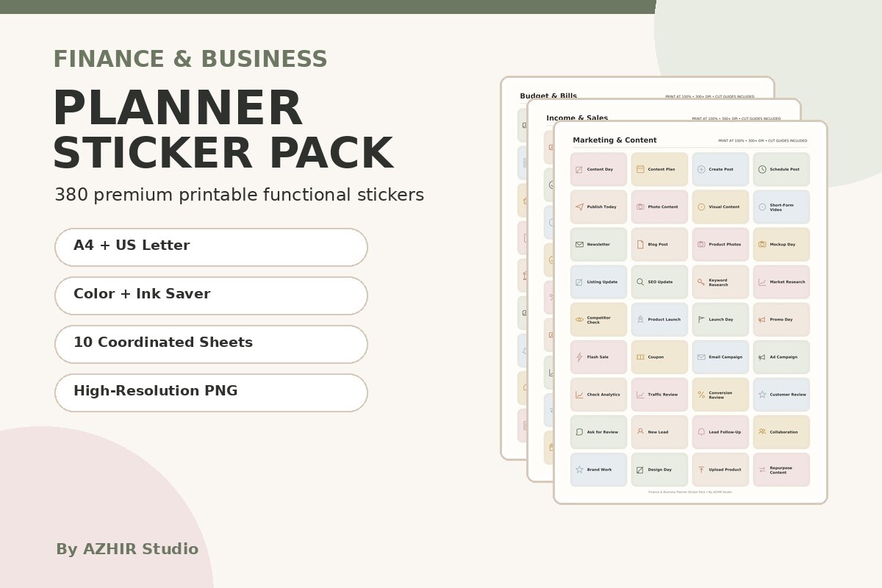Image resolution: width=882 pixels, height=588 pixels.
Task: Click the envelope icon on Newsletter sticker
Action: point(579,244)
